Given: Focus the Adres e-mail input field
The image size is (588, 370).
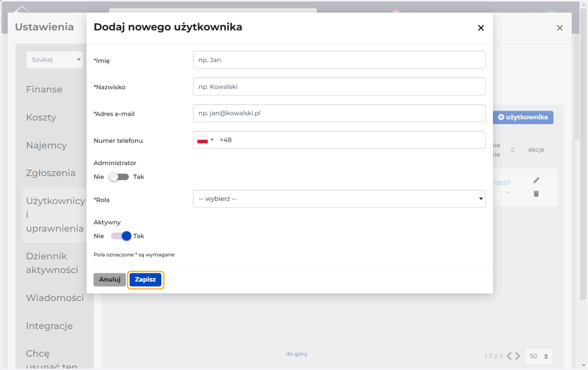Looking at the screenshot, I should pos(339,113).
